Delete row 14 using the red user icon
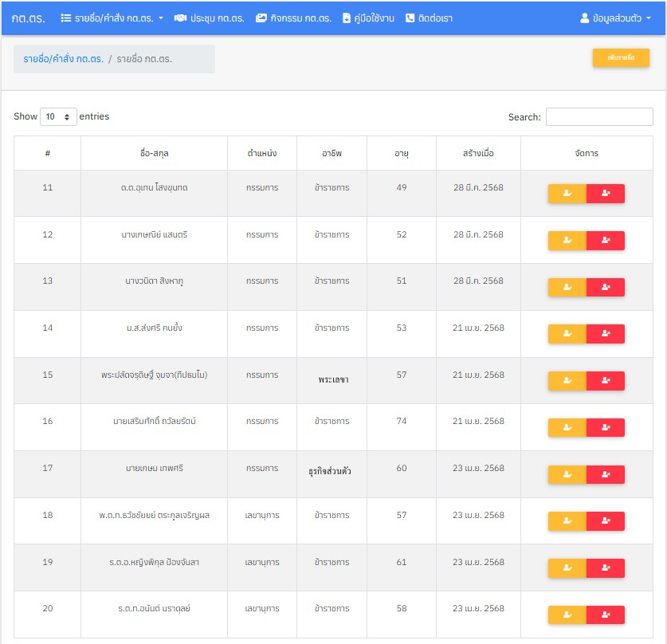Viewport: 667px width, 644px height. [605, 334]
